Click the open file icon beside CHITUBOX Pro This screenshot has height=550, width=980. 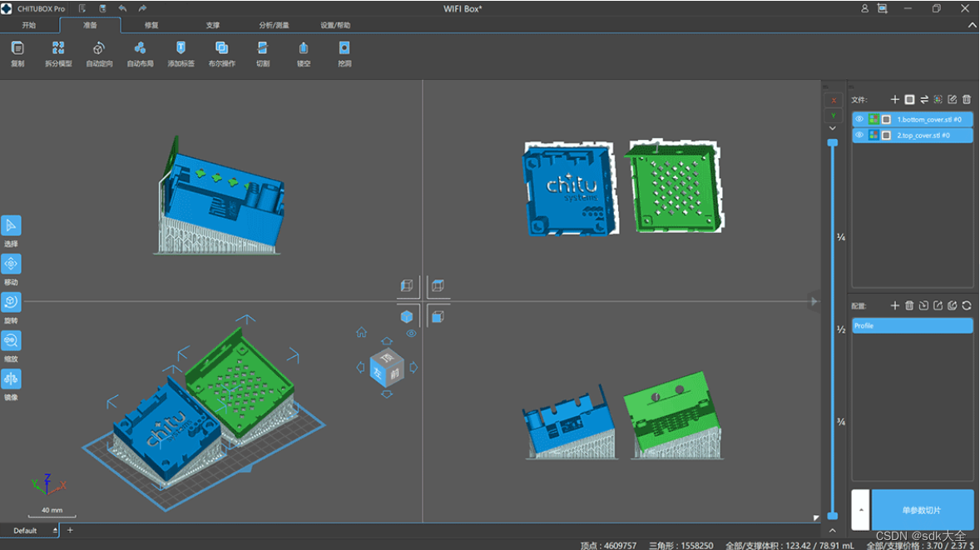pyautogui.click(x=82, y=9)
